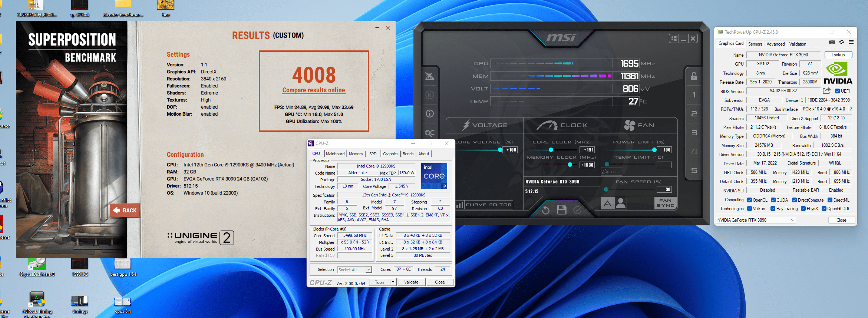The width and height of the screenshot is (868, 318).
Task: Click the fan speed 30 value field
Action: pyautogui.click(x=664, y=189)
